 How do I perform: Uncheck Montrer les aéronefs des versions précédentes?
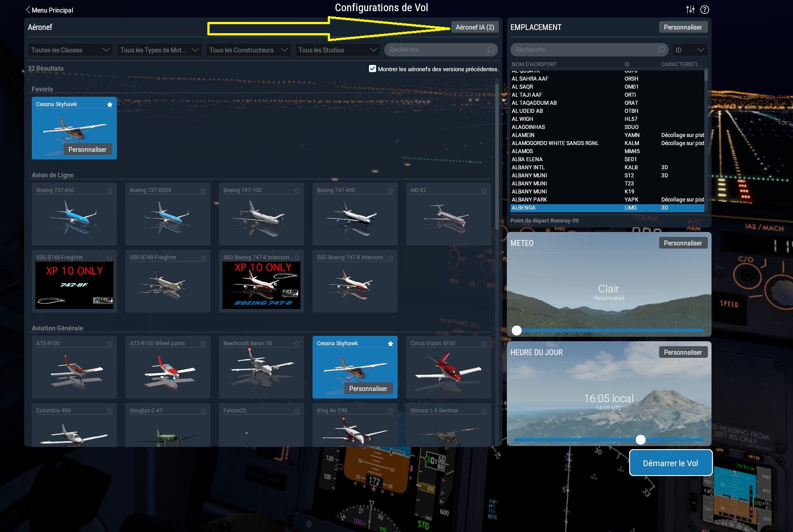coord(373,69)
